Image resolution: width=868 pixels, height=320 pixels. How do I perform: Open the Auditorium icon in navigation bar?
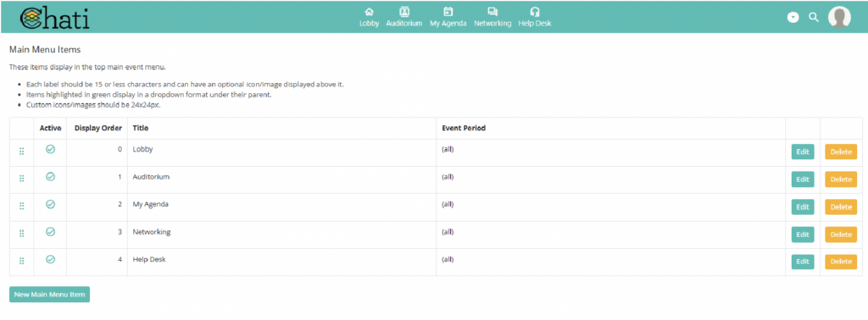[404, 12]
